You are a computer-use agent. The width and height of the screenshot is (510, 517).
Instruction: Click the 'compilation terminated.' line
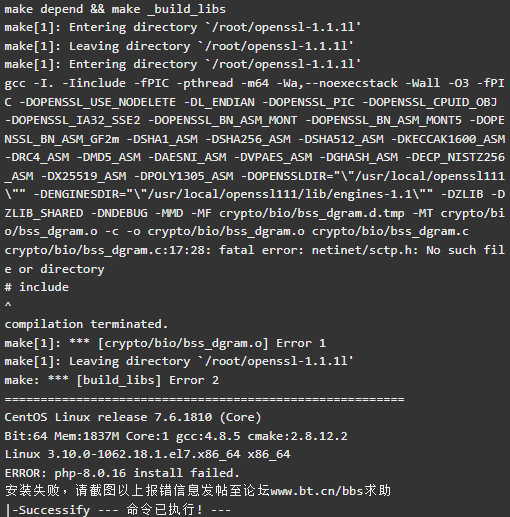click(86, 324)
